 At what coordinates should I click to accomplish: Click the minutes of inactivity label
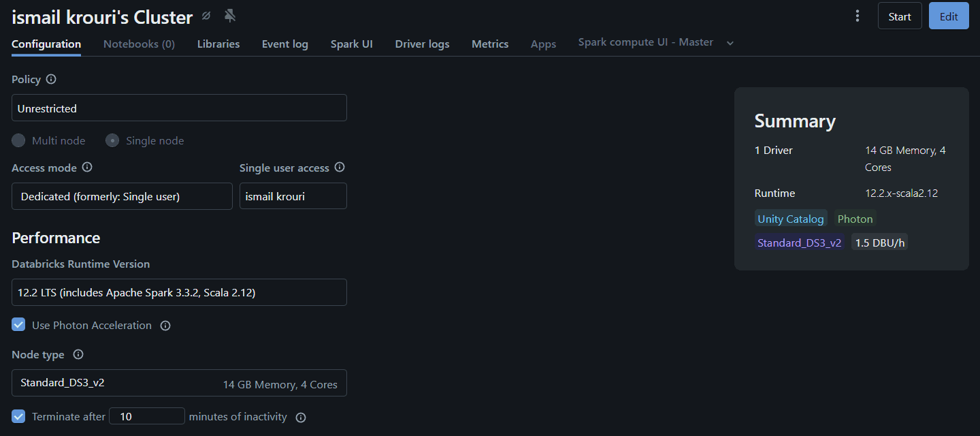(238, 416)
